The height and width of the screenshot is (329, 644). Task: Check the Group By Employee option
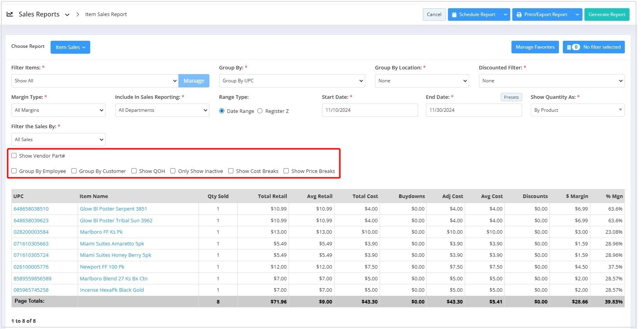(14, 171)
